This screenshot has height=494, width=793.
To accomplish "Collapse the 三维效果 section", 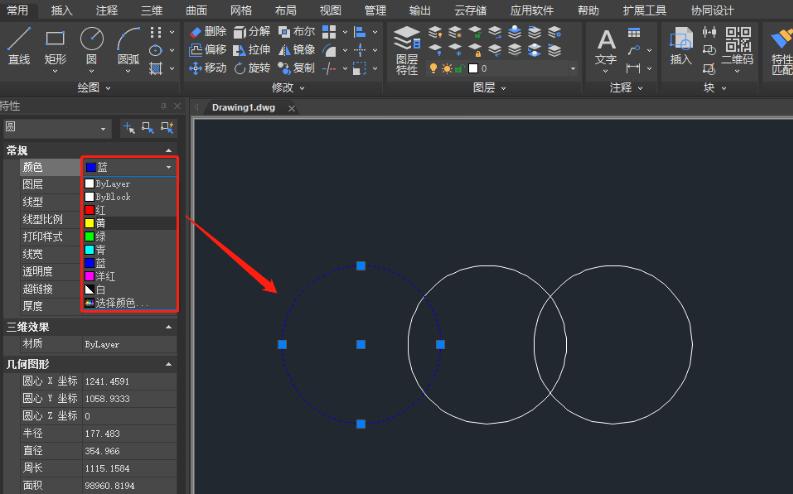I will 168,328.
